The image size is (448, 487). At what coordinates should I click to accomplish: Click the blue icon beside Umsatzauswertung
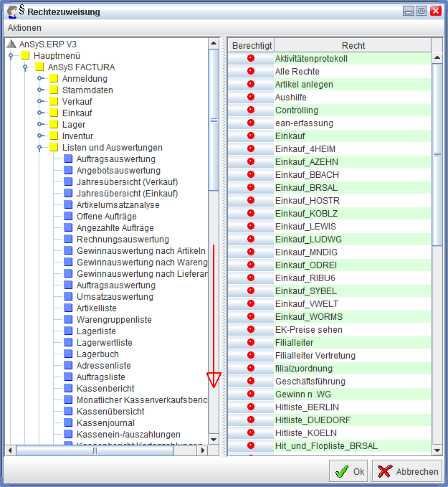pyautogui.click(x=68, y=297)
